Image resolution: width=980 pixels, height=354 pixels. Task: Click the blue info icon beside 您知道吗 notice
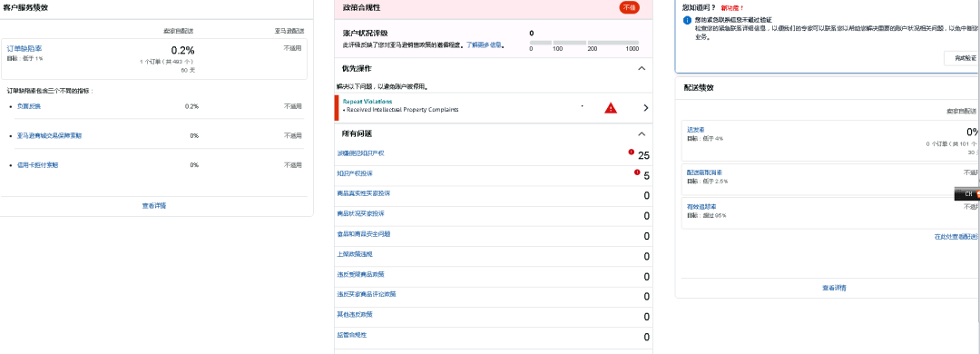point(687,20)
